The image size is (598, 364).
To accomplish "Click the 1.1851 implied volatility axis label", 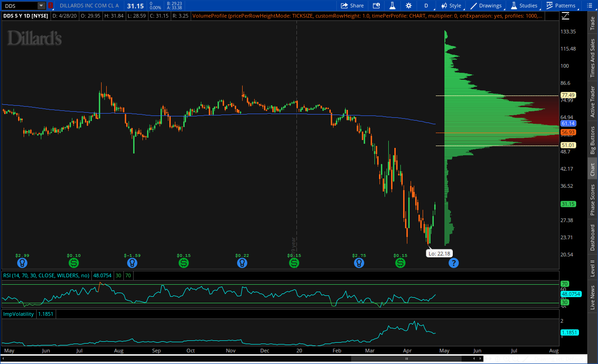I will tap(569, 332).
